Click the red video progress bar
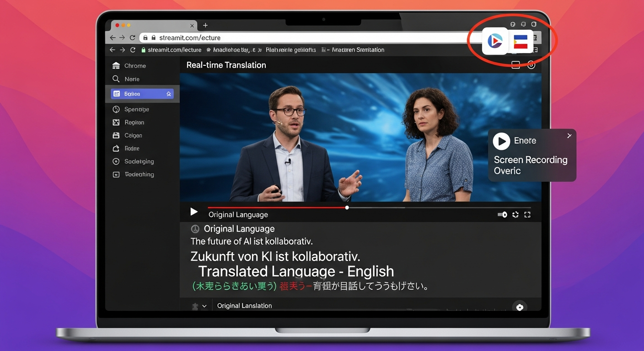 coord(277,207)
